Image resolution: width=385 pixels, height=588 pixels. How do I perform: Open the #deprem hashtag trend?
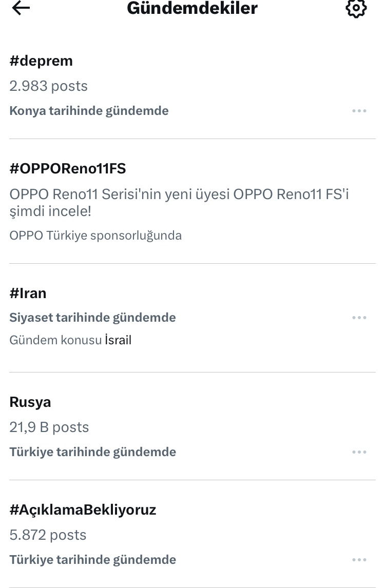[x=41, y=61]
